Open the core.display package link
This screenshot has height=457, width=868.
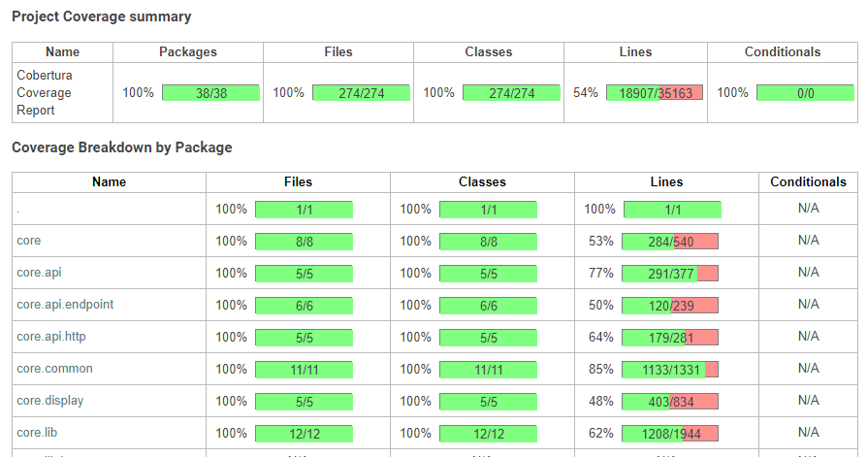(50, 401)
